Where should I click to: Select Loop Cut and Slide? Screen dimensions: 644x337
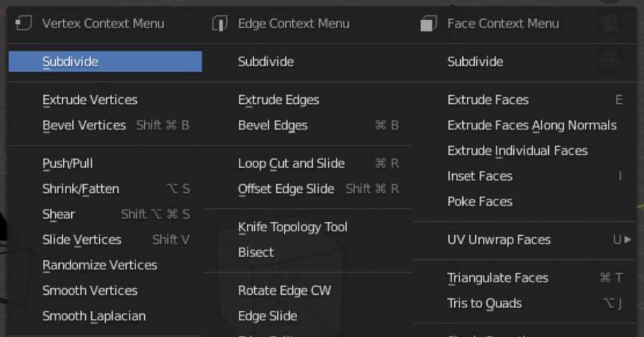pos(291,163)
